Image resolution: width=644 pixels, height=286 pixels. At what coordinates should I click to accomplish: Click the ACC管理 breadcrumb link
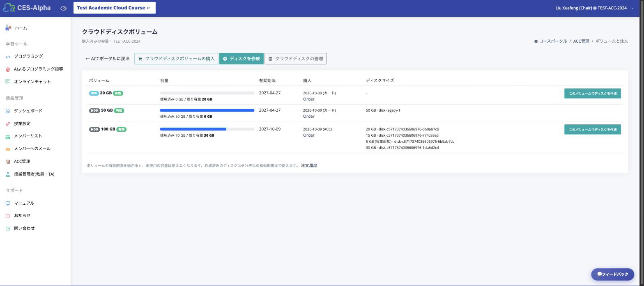tap(581, 41)
